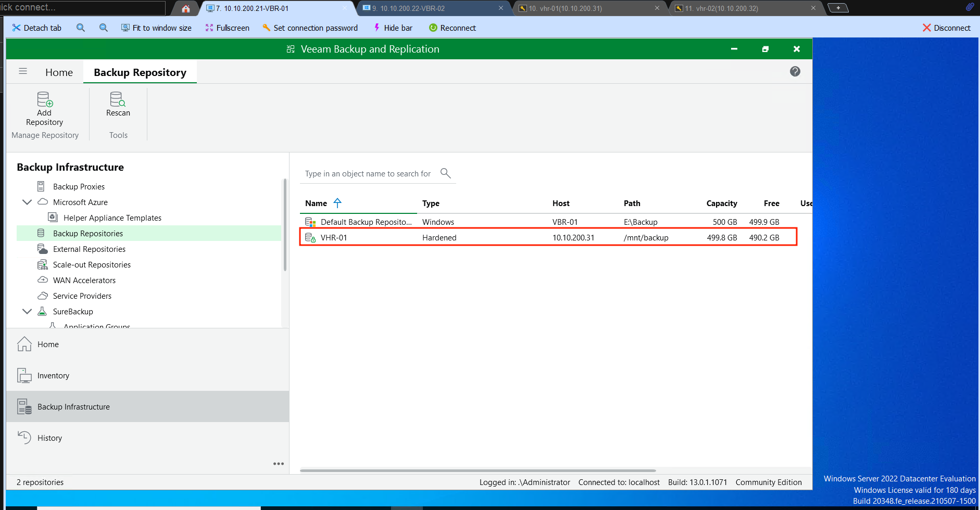
Task: Click the VHR-01 hardened repository icon
Action: [310, 237]
